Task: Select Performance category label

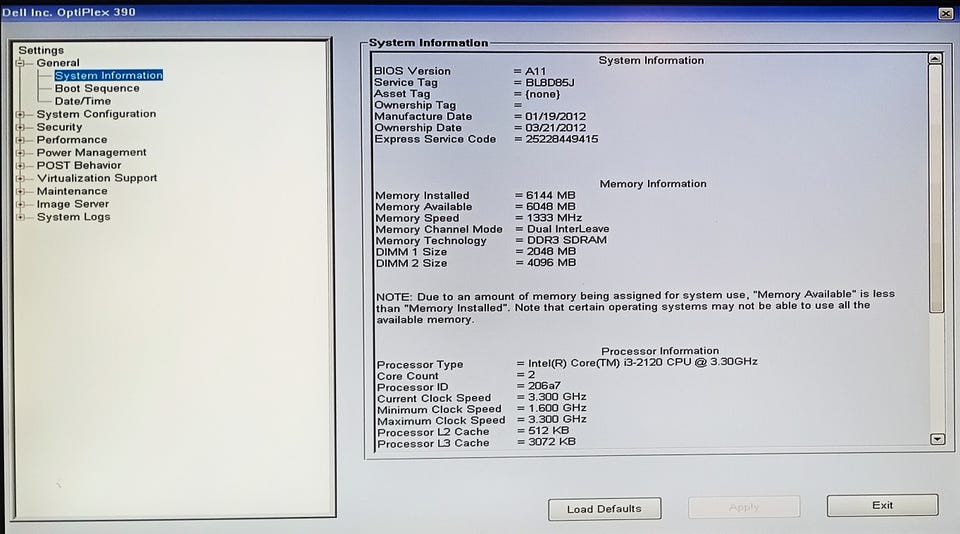Action: pos(72,140)
